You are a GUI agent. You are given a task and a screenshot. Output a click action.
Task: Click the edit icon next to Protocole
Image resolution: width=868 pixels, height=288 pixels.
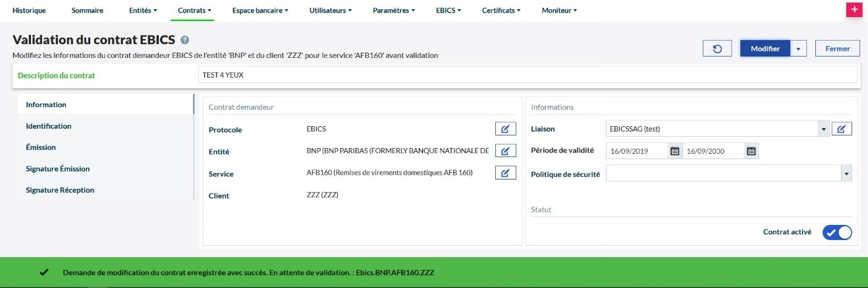pos(505,130)
